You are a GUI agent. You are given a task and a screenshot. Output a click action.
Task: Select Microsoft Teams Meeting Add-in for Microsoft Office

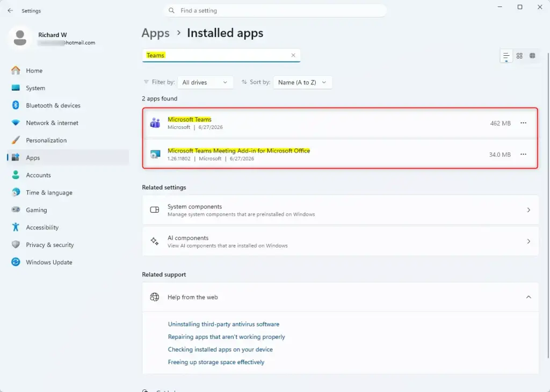239,151
